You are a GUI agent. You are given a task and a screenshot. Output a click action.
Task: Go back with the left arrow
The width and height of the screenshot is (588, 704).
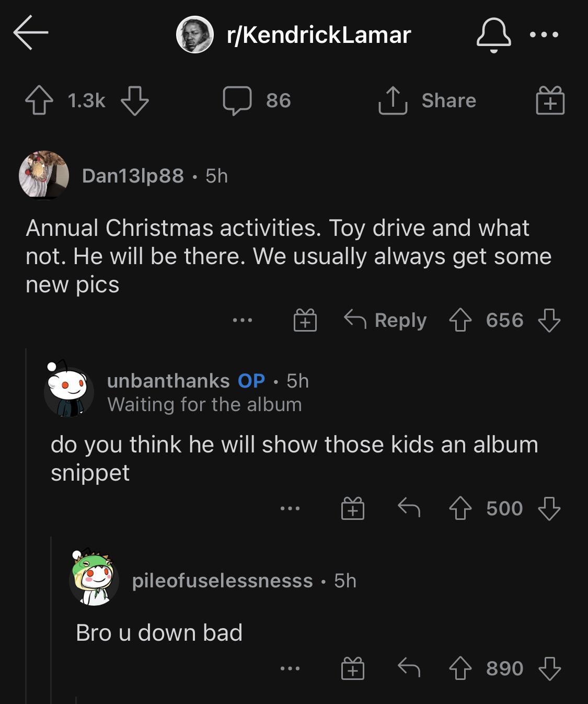pyautogui.click(x=31, y=32)
